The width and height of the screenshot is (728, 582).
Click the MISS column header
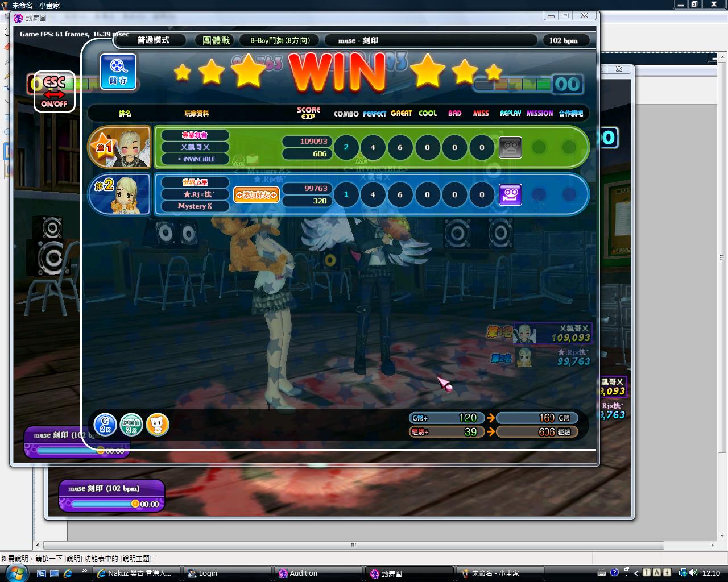[481, 114]
